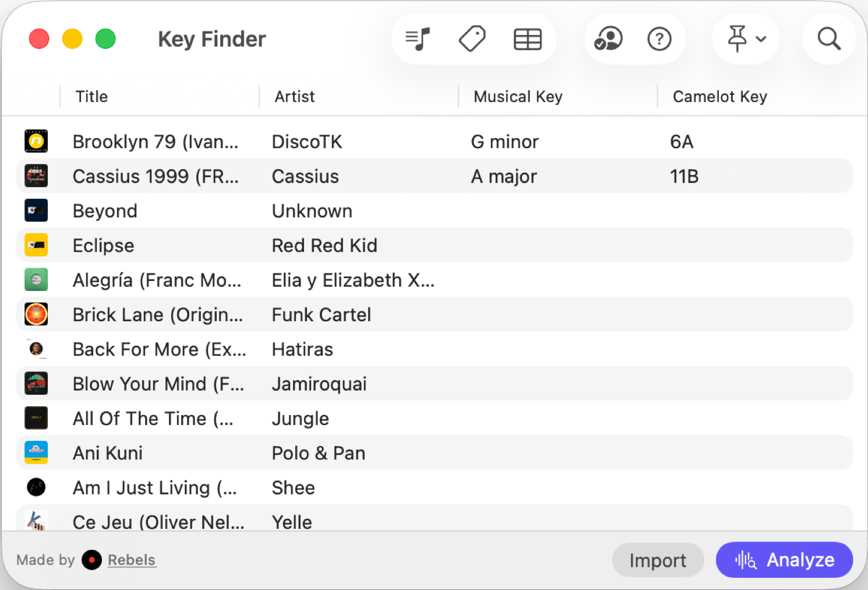
Task: Click the Brick Lane album artwork
Action: click(x=36, y=314)
